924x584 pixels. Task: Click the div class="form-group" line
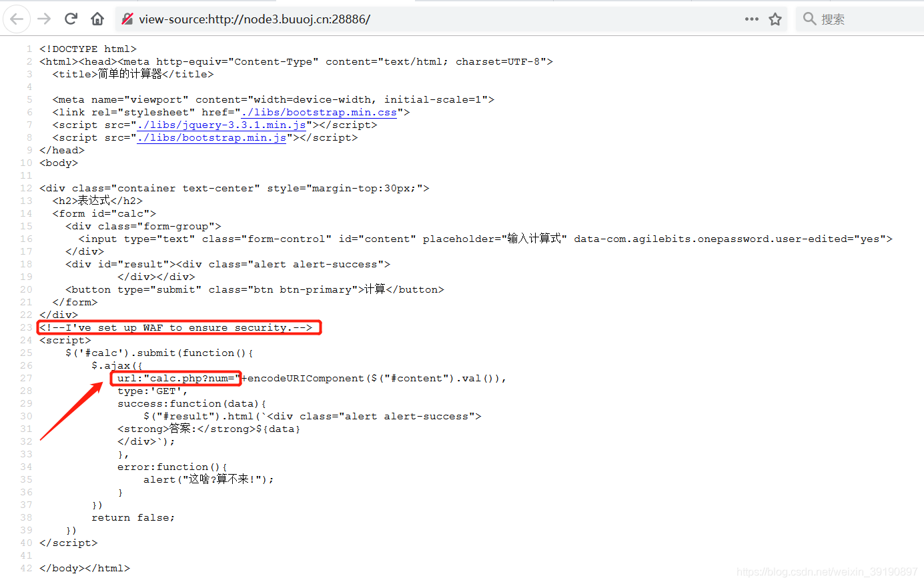(x=143, y=226)
